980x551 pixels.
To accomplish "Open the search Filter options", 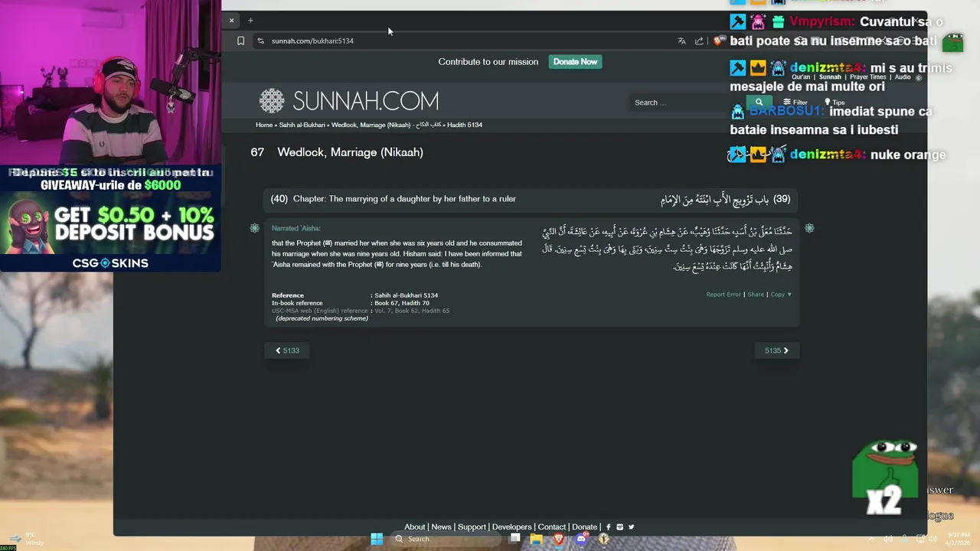I will (795, 103).
